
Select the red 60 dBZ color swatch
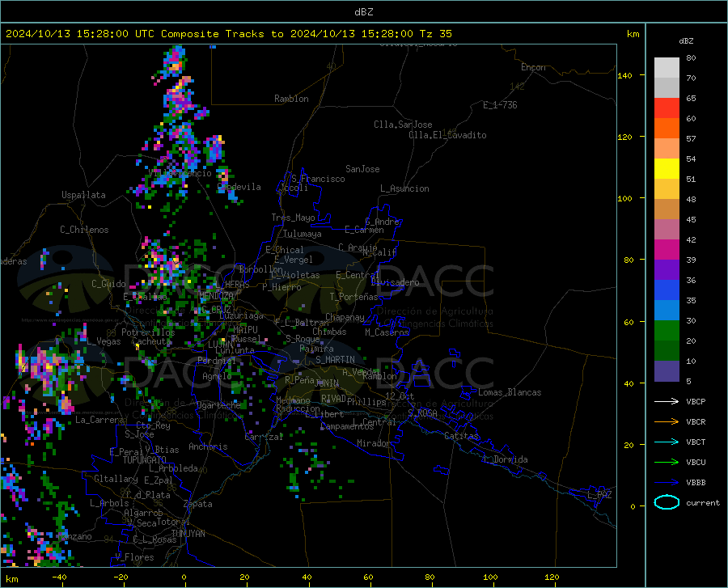pyautogui.click(x=667, y=108)
